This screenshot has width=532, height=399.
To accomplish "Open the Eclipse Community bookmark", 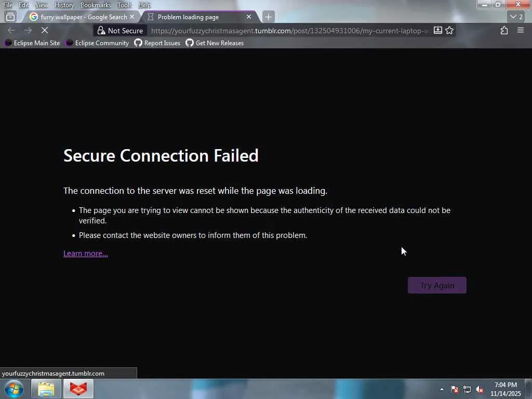I will [97, 43].
